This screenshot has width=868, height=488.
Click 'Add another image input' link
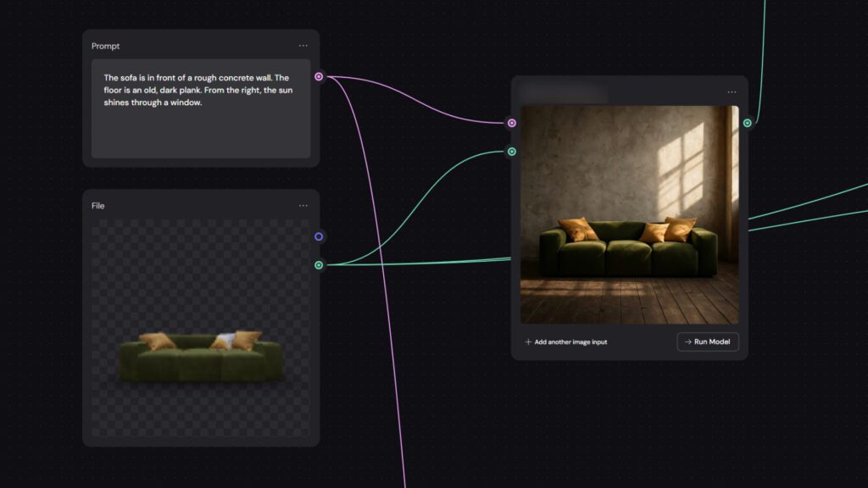coord(570,342)
